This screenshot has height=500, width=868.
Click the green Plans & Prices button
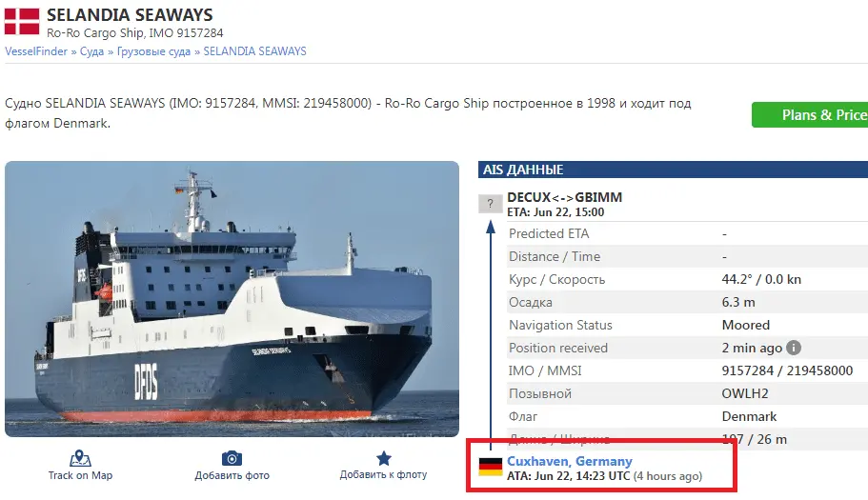(x=809, y=115)
